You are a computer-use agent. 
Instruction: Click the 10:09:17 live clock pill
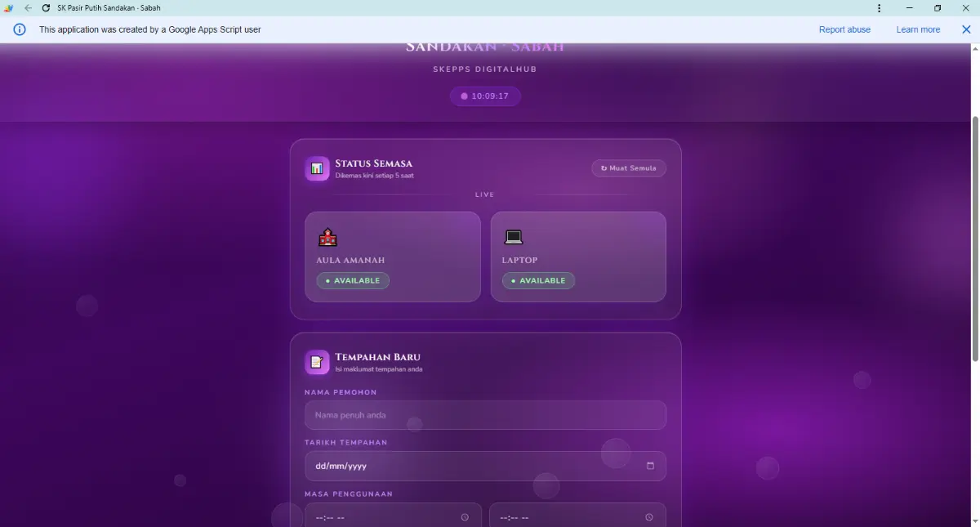(485, 96)
